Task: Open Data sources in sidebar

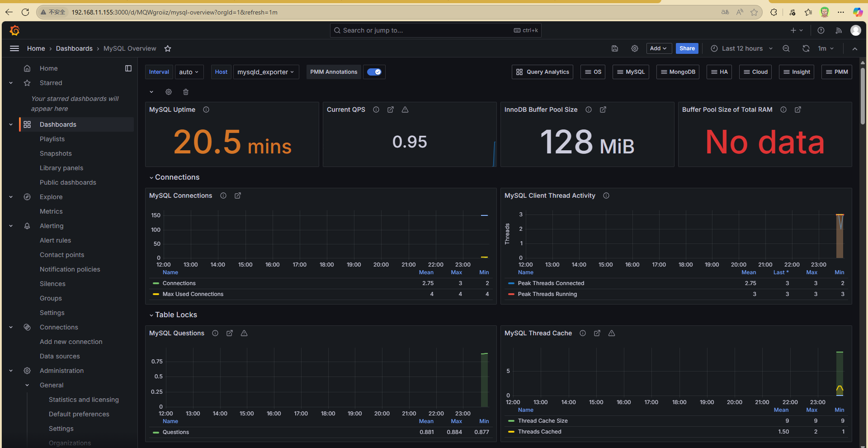Action: click(x=60, y=356)
